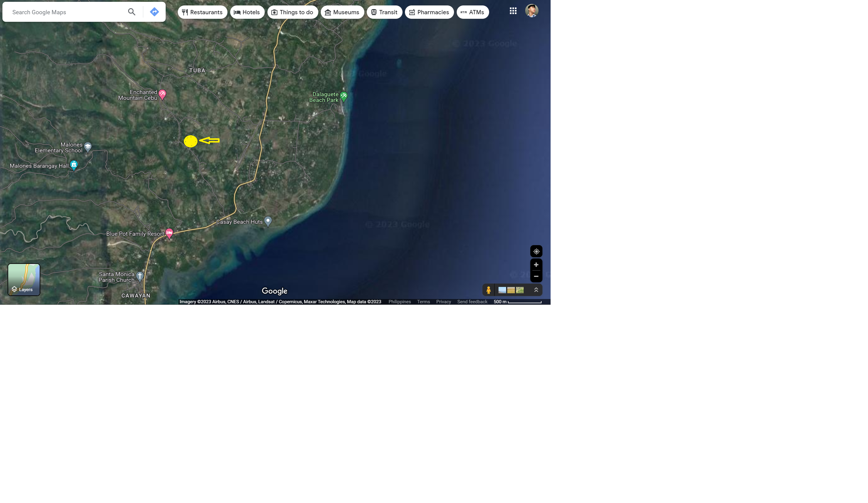Zoom out with the minus button

(x=536, y=276)
